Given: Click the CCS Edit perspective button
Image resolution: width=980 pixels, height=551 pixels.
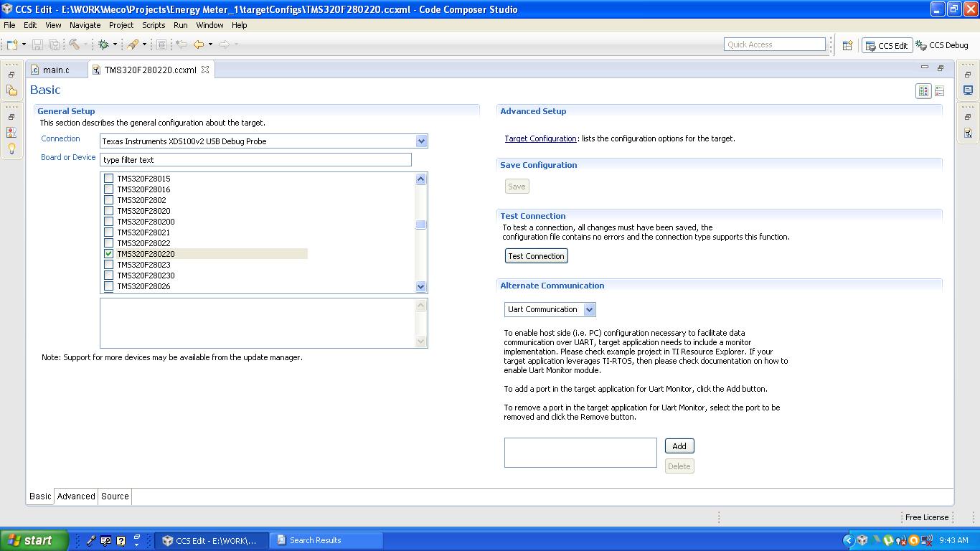Looking at the screenshot, I should pyautogui.click(x=887, y=45).
